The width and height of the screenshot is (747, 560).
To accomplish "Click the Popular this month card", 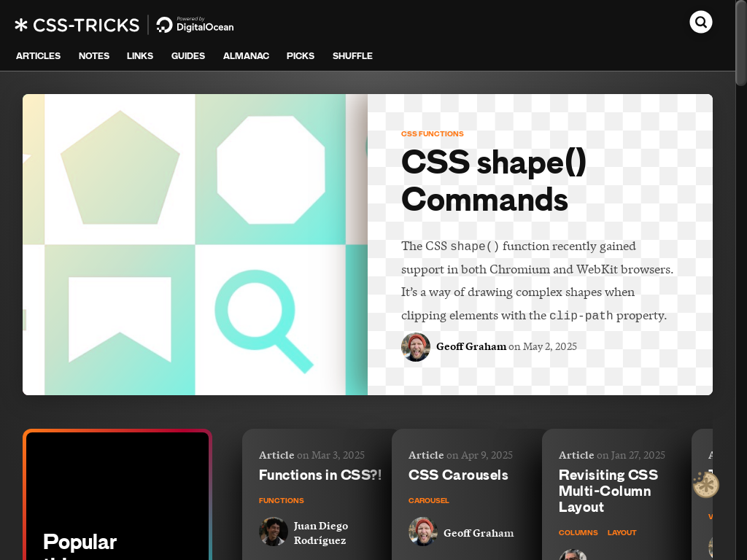I will [117, 495].
